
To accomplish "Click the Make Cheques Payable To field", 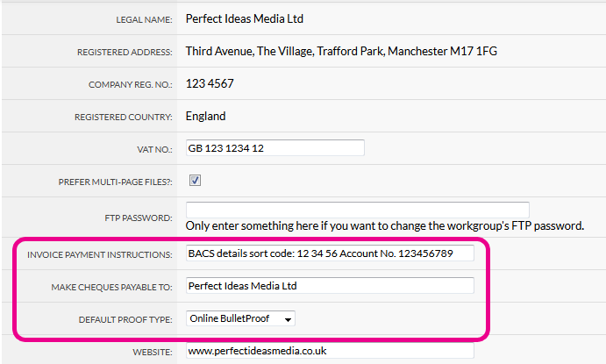I will (330, 286).
